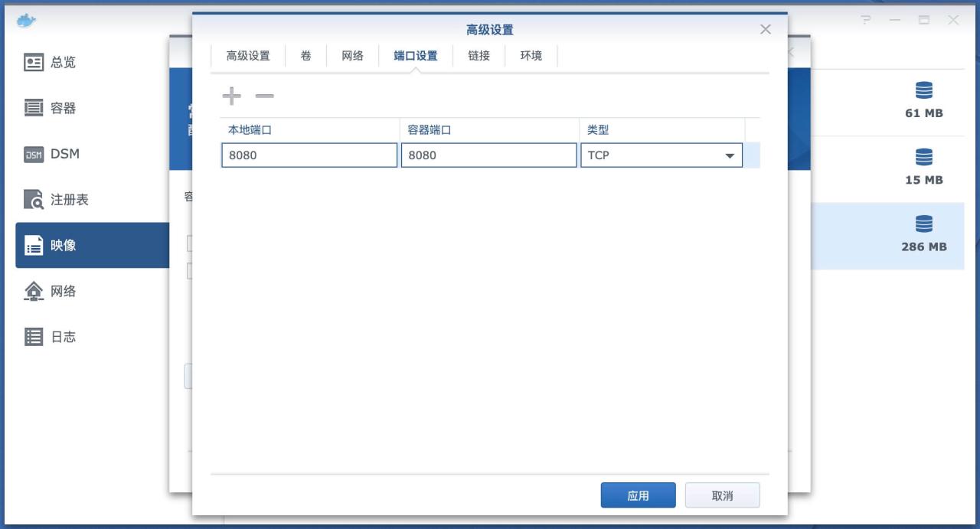
Task: Select the 本地端口 field showing 8080
Action: pyautogui.click(x=309, y=155)
